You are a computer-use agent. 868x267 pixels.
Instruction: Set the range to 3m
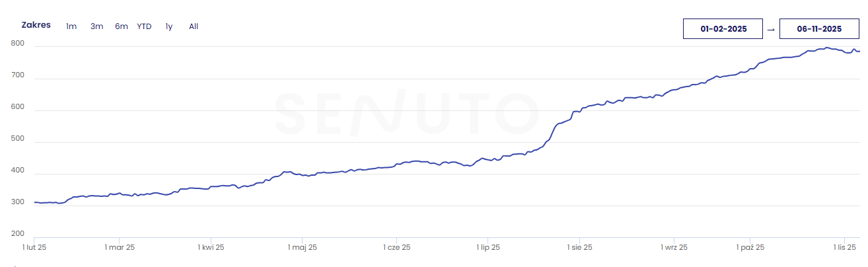[96, 26]
